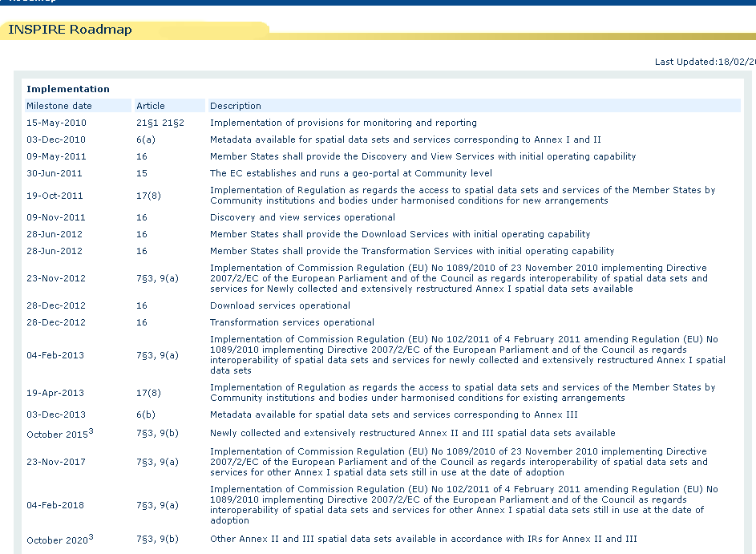This screenshot has width=756, height=554.
Task: Select the October 2020 milestone date
Action: (x=60, y=540)
